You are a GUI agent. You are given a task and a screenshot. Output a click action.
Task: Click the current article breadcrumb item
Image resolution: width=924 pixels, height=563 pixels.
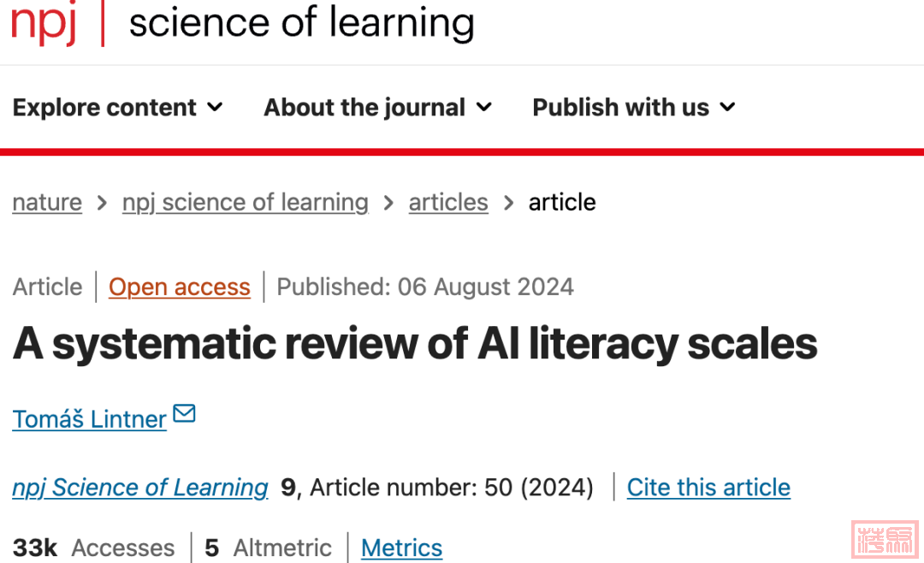pos(562,202)
